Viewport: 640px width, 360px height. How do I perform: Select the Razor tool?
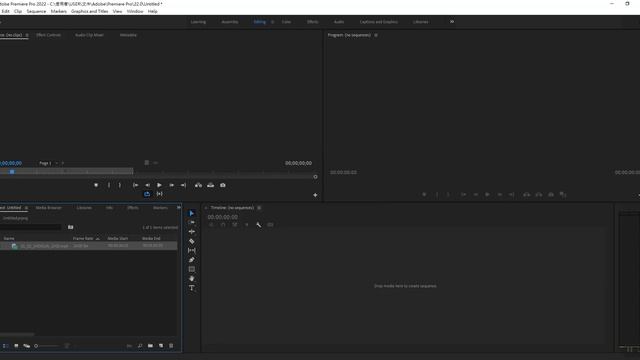pos(191,241)
